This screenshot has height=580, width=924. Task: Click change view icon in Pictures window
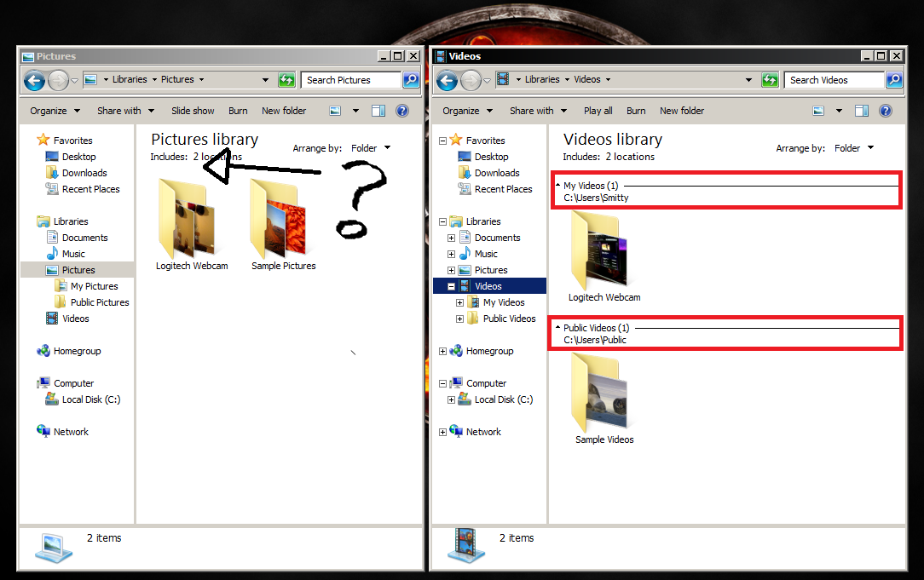(x=335, y=111)
